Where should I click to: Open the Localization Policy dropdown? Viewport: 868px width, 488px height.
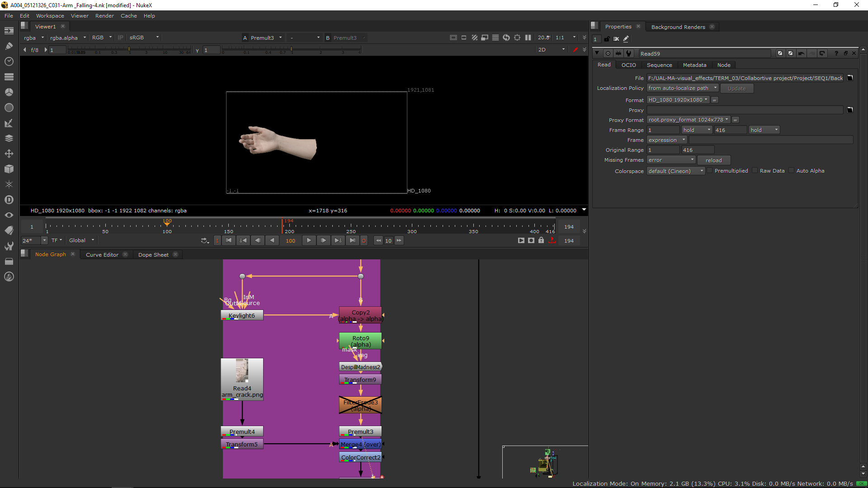(682, 88)
